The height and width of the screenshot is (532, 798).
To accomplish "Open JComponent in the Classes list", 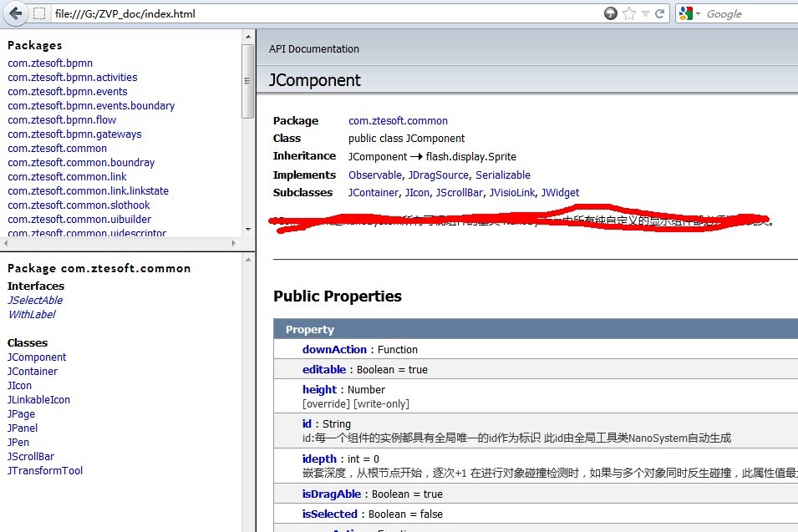I will (37, 357).
